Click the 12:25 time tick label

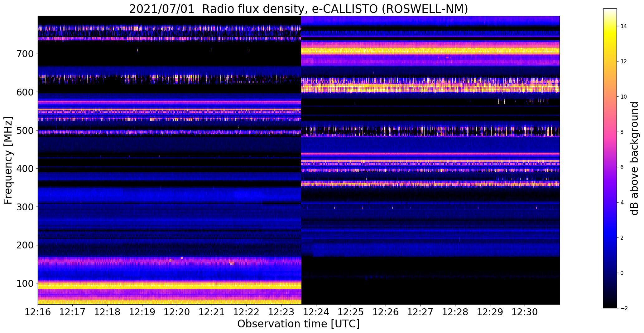tap(351, 312)
